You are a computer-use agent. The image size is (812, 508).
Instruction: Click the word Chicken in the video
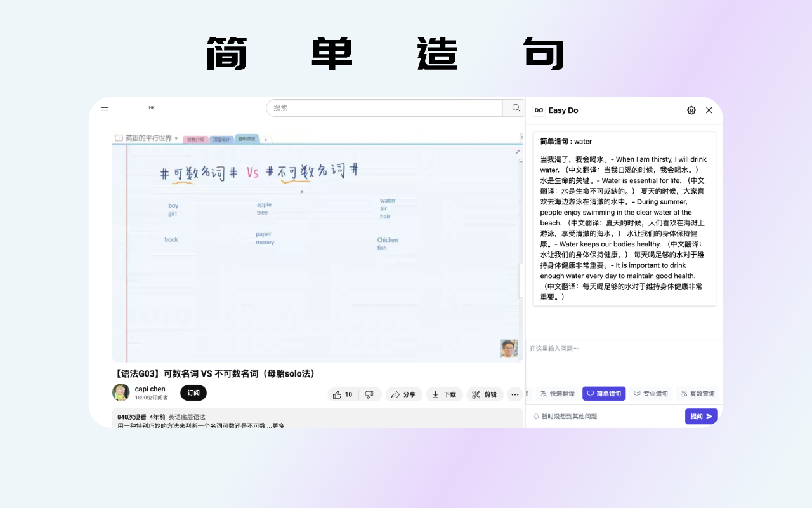[x=388, y=240]
